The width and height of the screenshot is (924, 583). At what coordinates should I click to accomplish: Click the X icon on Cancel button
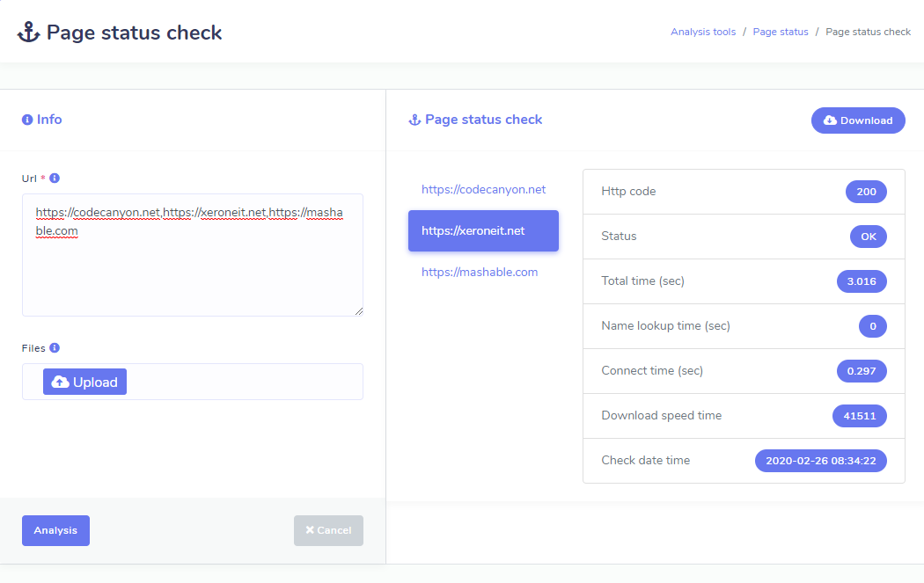(x=310, y=530)
